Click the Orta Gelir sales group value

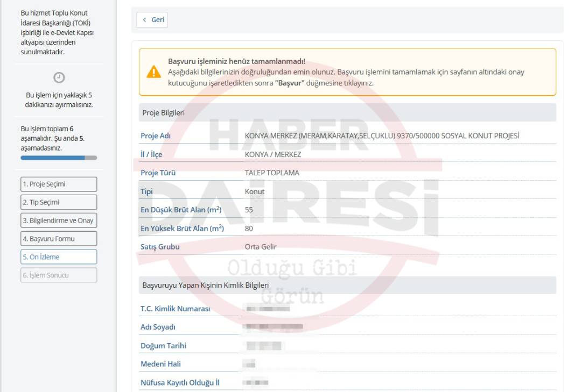point(261,247)
